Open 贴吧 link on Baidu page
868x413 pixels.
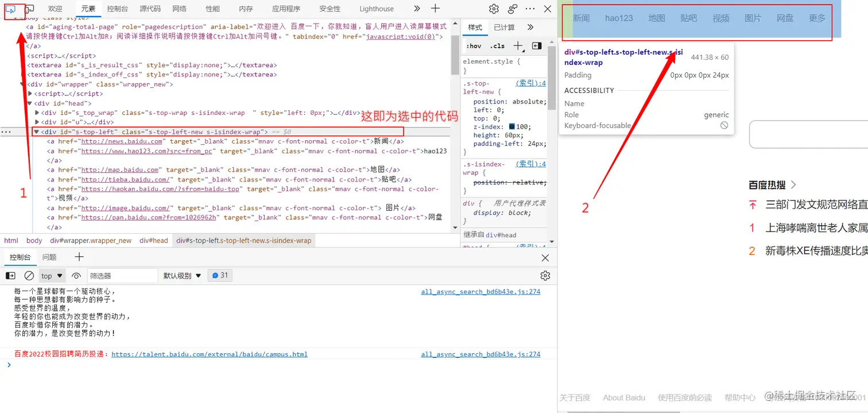tap(688, 18)
